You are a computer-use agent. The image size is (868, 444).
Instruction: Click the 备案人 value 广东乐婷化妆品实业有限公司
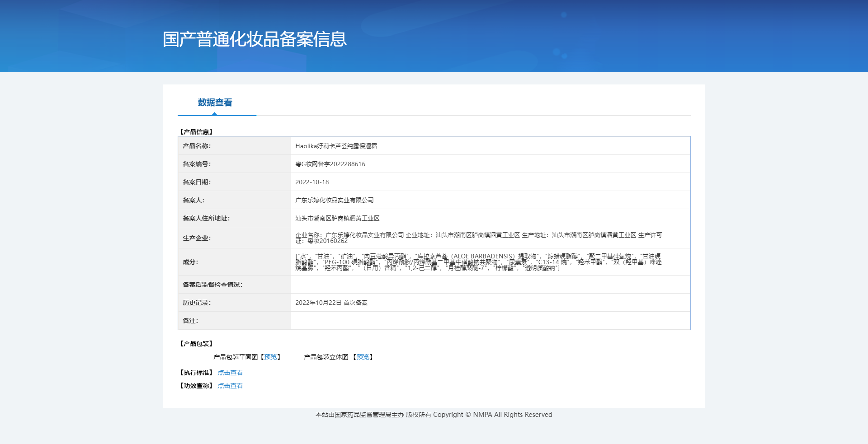pos(334,200)
